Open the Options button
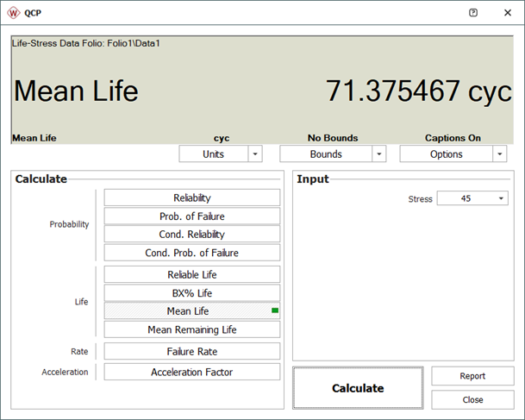The width and height of the screenshot is (525, 420). pyautogui.click(x=445, y=154)
